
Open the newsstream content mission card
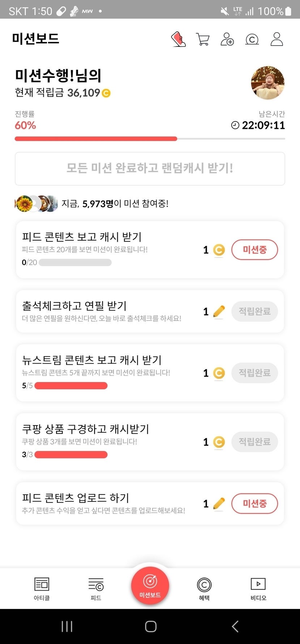click(108, 373)
